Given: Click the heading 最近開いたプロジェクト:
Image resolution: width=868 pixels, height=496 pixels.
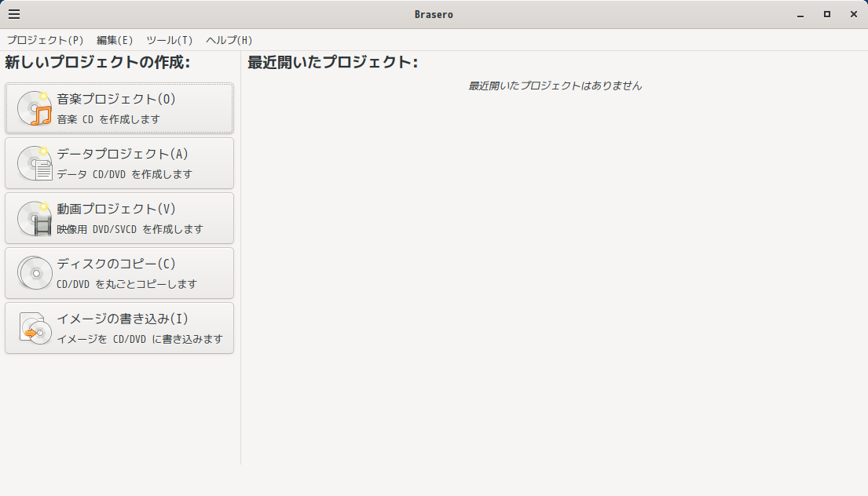Looking at the screenshot, I should click(x=333, y=62).
